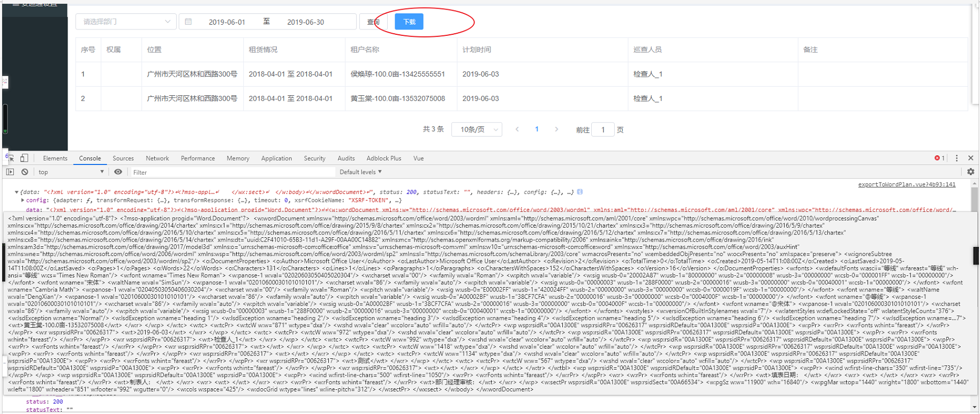This screenshot has height=414, width=980.
Task: Open the Application tab in DevTools
Action: [276, 159]
